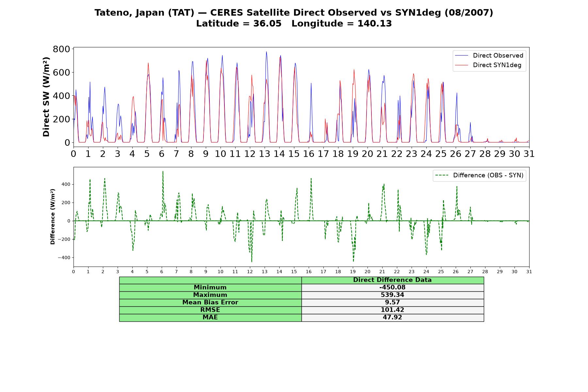Click the Difference (OBS - SYN) legend label
This screenshot has height=392, width=588.
(488, 175)
